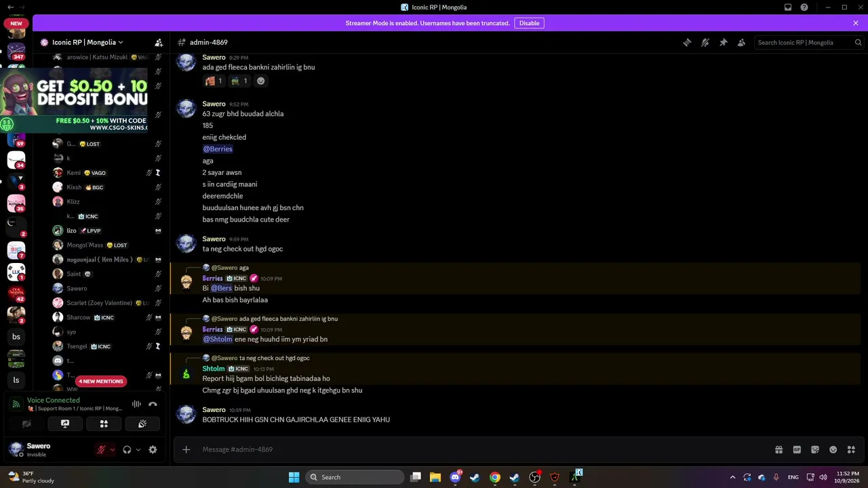Open the sticker picker
868x488 pixels.
(815, 449)
